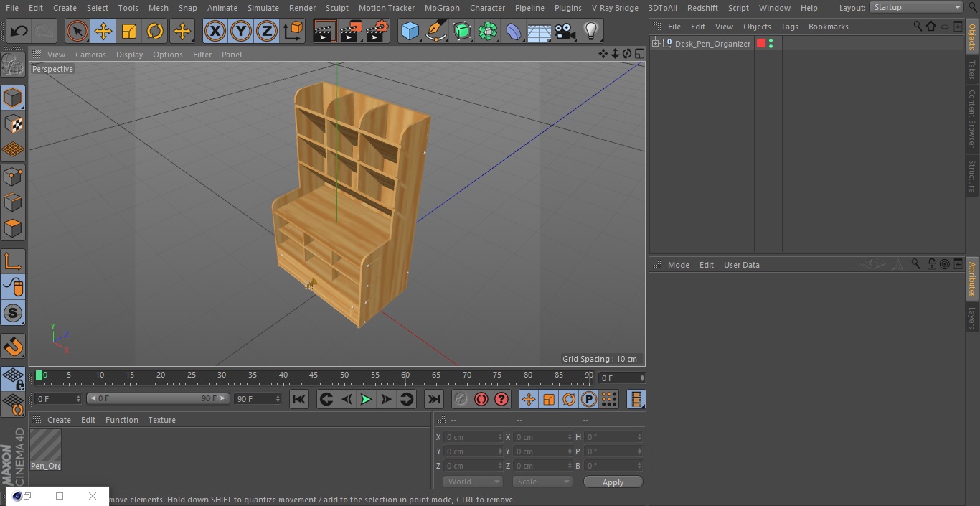Click the Apply button
This screenshot has width=980, height=506.
click(x=613, y=482)
